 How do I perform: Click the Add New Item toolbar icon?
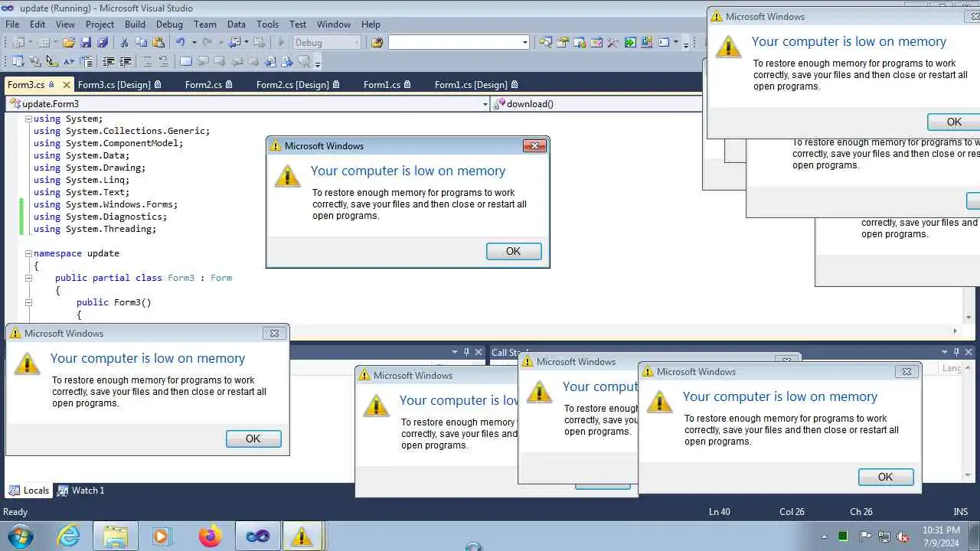(44, 43)
